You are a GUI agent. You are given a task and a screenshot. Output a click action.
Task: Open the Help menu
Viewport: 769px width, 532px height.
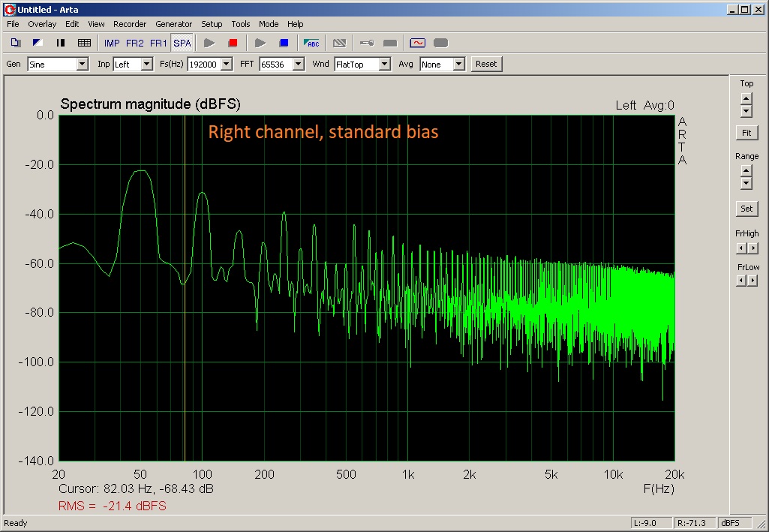click(296, 24)
